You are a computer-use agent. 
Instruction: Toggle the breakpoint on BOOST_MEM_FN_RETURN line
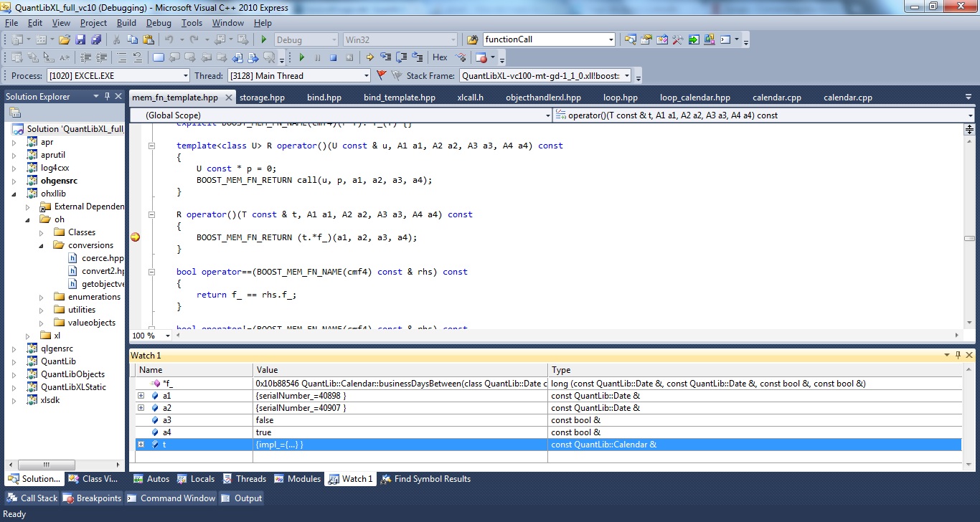click(x=135, y=237)
